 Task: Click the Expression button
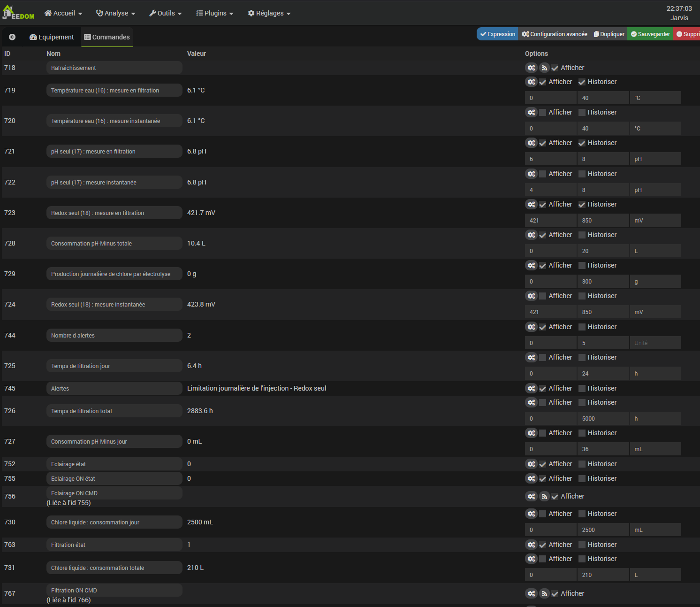[x=498, y=34]
